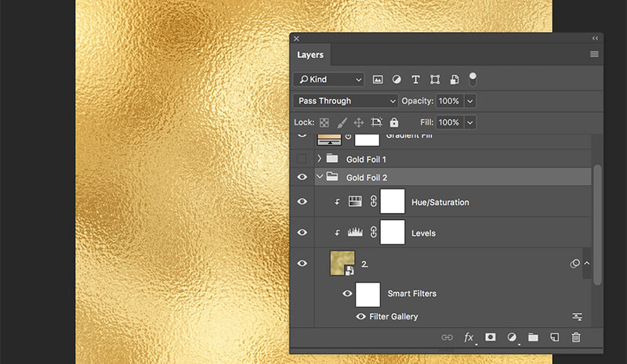Toggle layer filtering switch on or off

473,78
